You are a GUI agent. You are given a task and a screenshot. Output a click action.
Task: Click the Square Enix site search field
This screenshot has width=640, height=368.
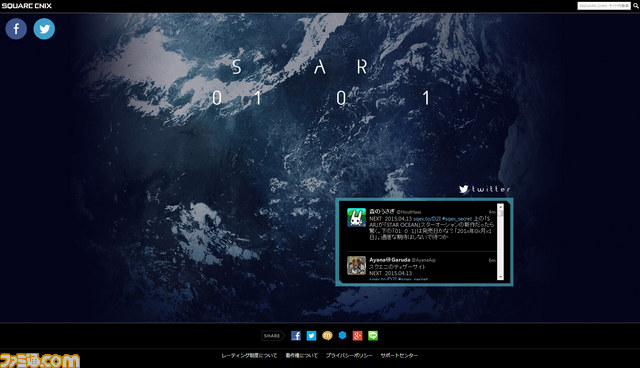(x=604, y=6)
